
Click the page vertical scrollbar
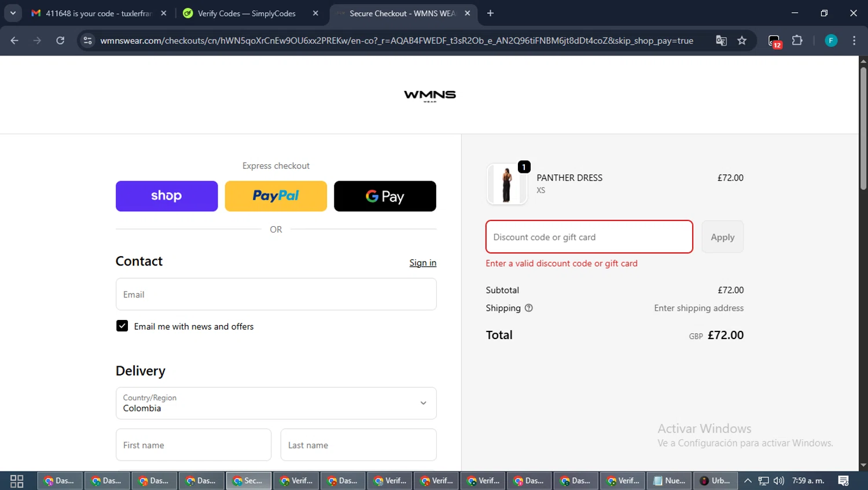click(863, 128)
